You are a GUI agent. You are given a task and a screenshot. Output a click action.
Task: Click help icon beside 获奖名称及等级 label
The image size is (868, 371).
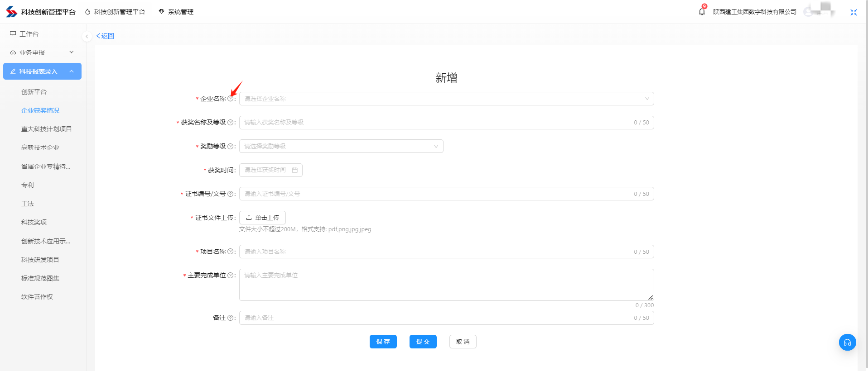(x=231, y=123)
